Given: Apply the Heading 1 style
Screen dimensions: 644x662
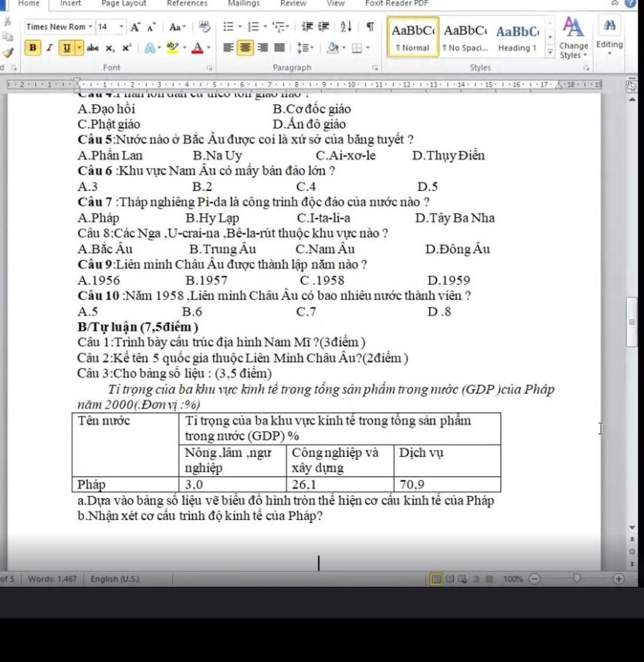Looking at the screenshot, I should pos(518,37).
